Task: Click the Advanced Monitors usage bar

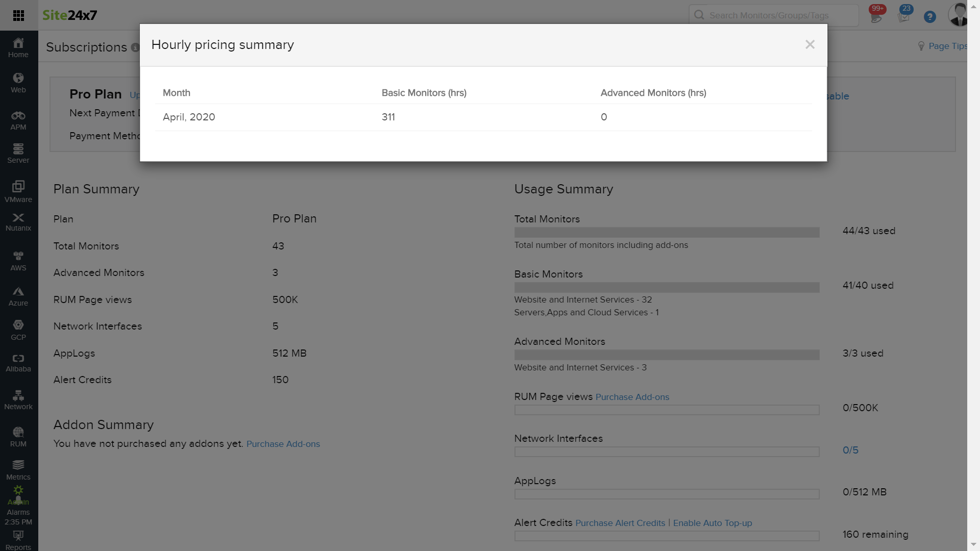Action: pos(667,355)
